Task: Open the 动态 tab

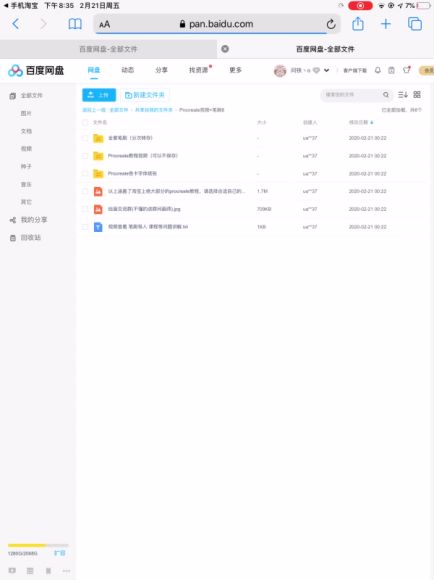Action: tap(128, 70)
